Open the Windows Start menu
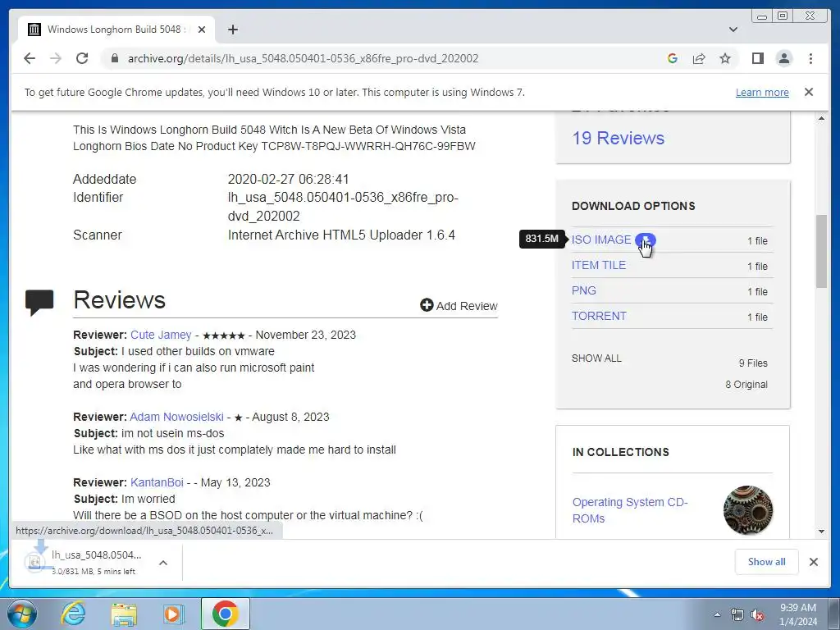This screenshot has width=840, height=630. point(22,614)
